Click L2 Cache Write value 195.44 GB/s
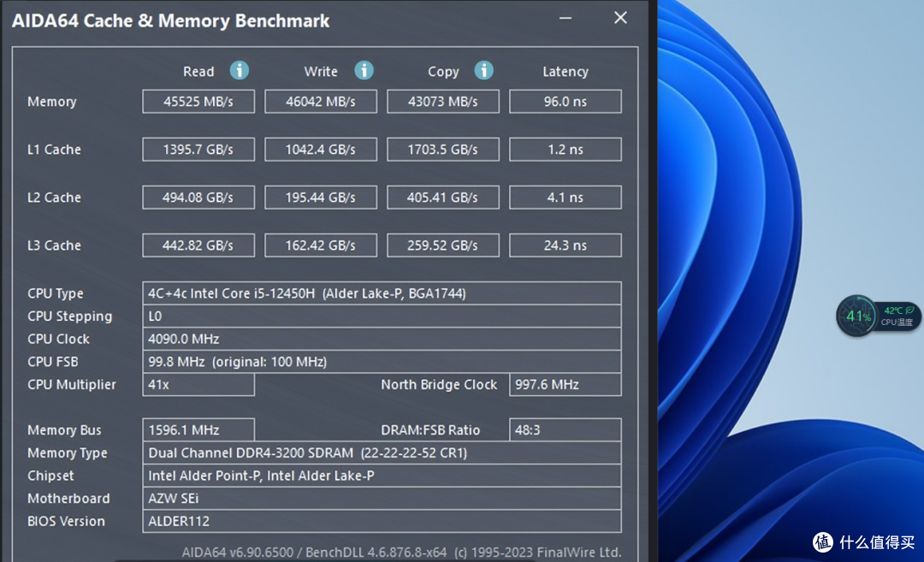Screen dimensions: 924x562 [321, 198]
